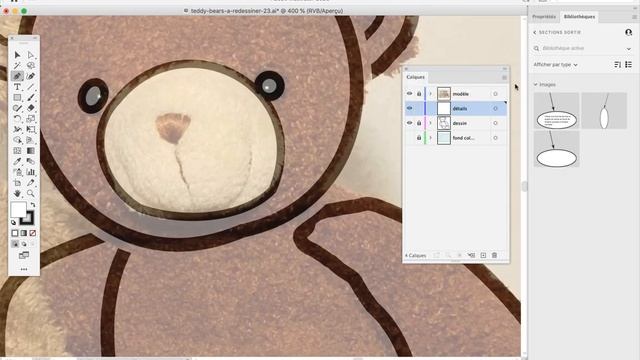Screen dimensions: 640x360
Task: Select the Direct Selection tool
Action: click(31, 55)
